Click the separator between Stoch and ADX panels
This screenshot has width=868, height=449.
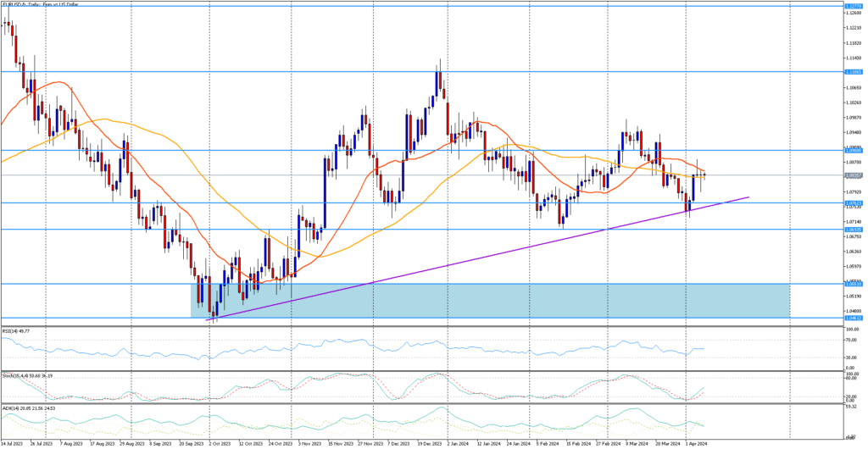click(424, 403)
